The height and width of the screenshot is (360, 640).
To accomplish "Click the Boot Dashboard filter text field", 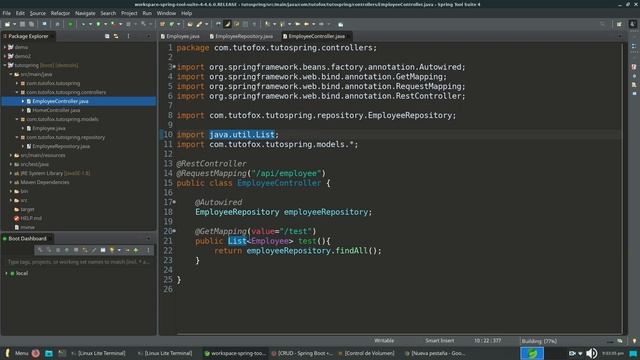I will pyautogui.click(x=78, y=262).
